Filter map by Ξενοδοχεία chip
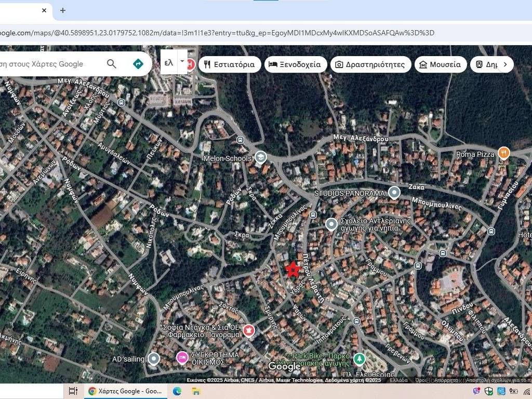The image size is (532, 399). 296,64
